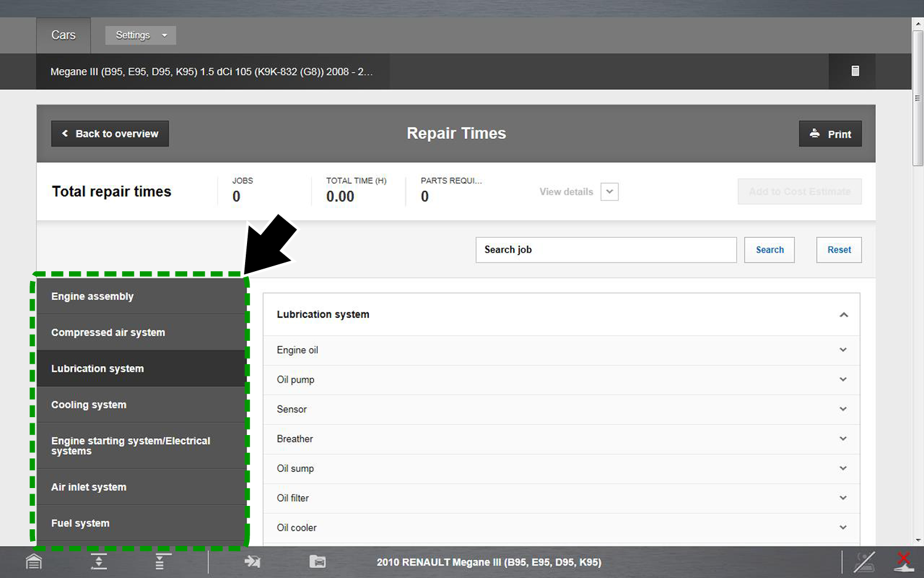
Task: Click into the Search job field
Action: point(606,250)
